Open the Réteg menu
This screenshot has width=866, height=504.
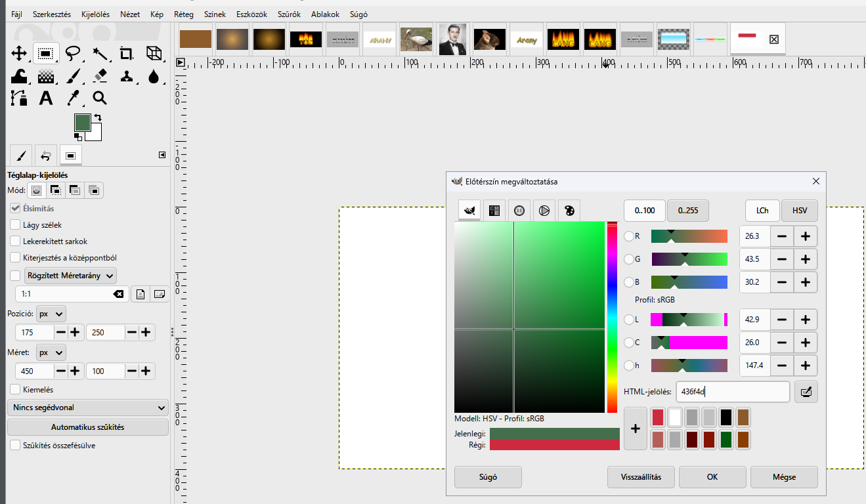point(184,14)
